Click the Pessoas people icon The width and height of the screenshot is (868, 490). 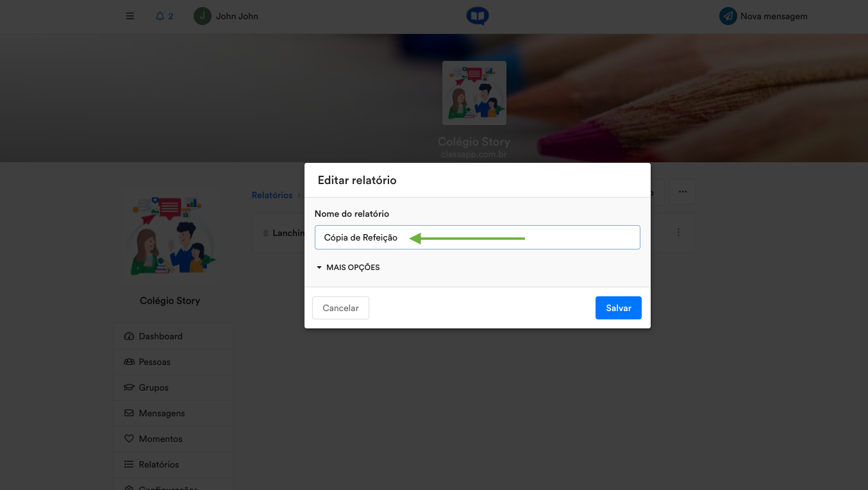129,362
